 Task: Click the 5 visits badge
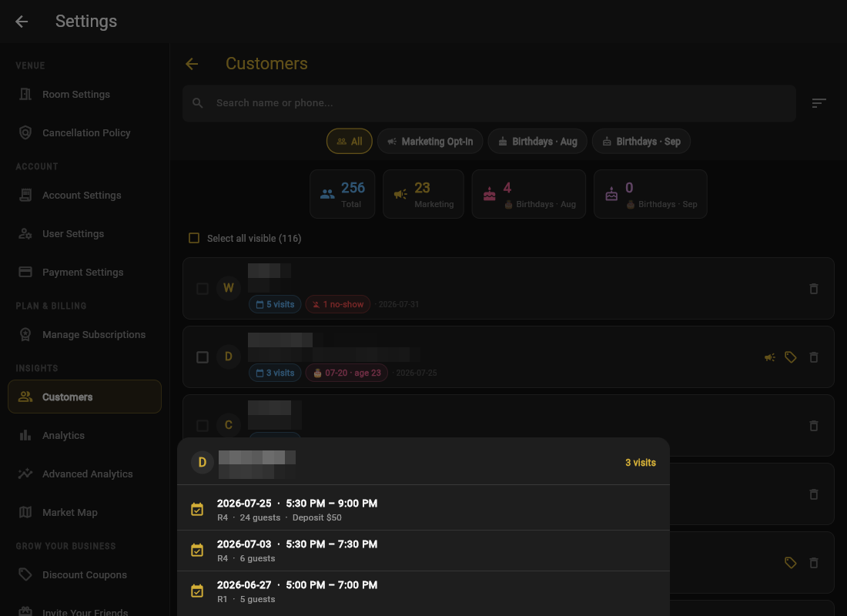(275, 304)
